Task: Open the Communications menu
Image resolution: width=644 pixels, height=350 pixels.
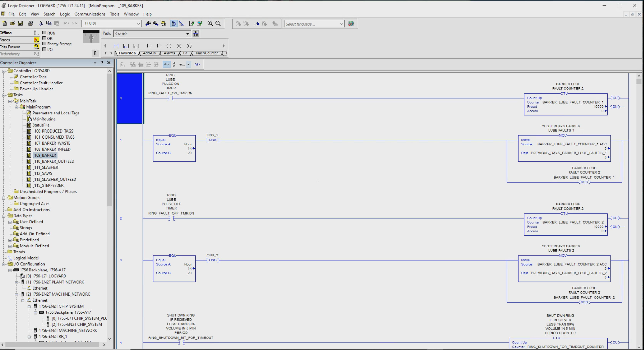Action: click(x=90, y=14)
